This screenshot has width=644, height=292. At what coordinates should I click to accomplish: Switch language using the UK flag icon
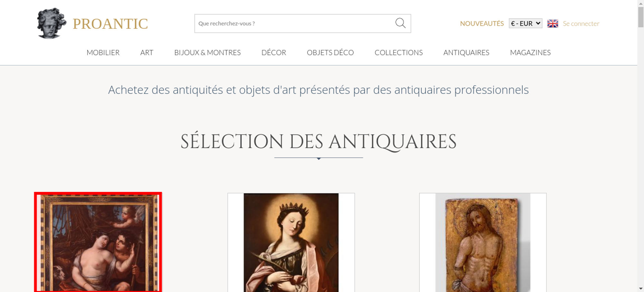tap(553, 23)
